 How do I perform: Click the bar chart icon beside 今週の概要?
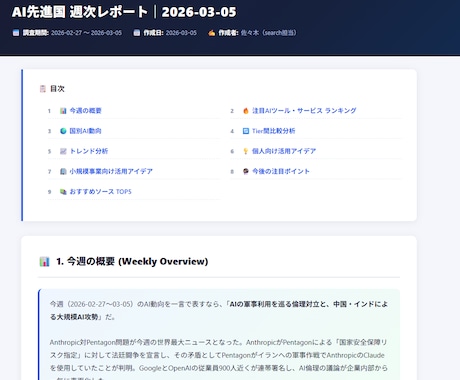tap(63, 111)
